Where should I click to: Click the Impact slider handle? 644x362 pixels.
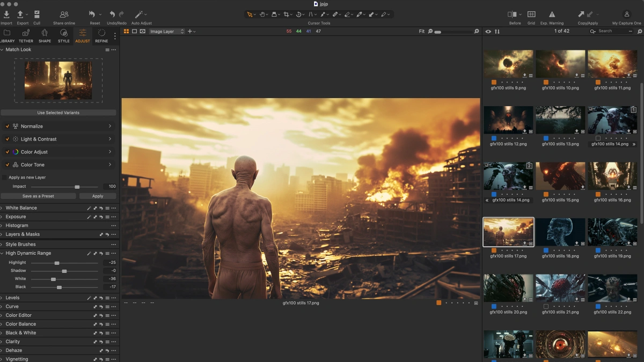coord(77,187)
